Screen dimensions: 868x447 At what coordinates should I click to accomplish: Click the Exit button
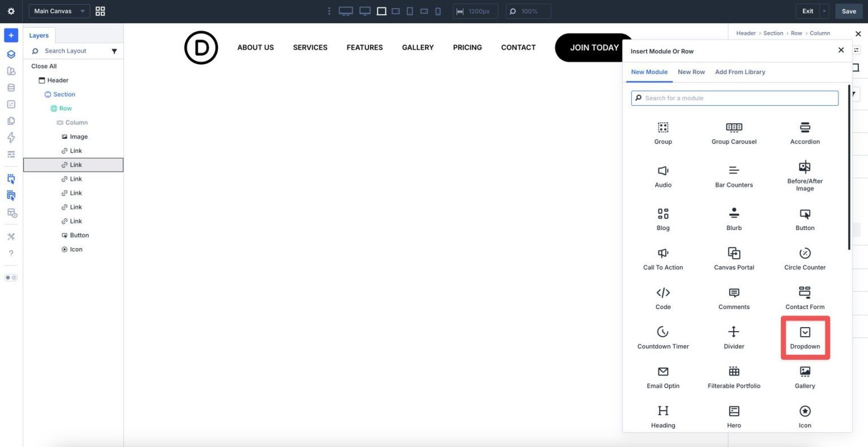[x=808, y=11]
